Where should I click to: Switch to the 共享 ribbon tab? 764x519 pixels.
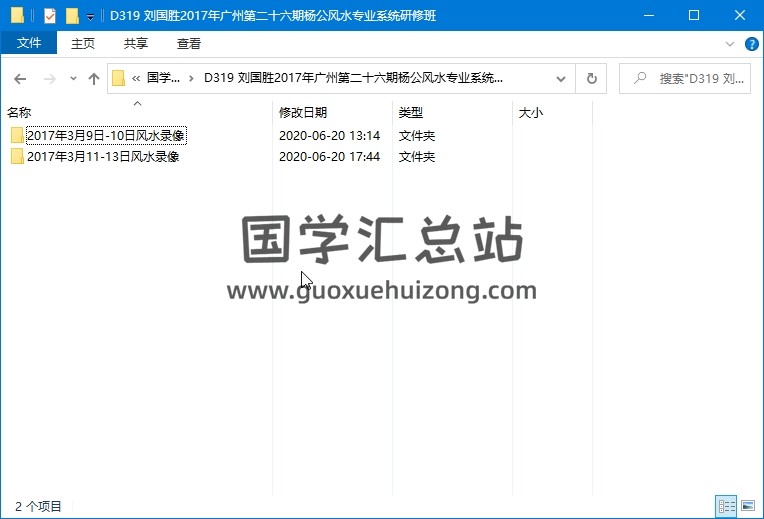click(x=135, y=43)
